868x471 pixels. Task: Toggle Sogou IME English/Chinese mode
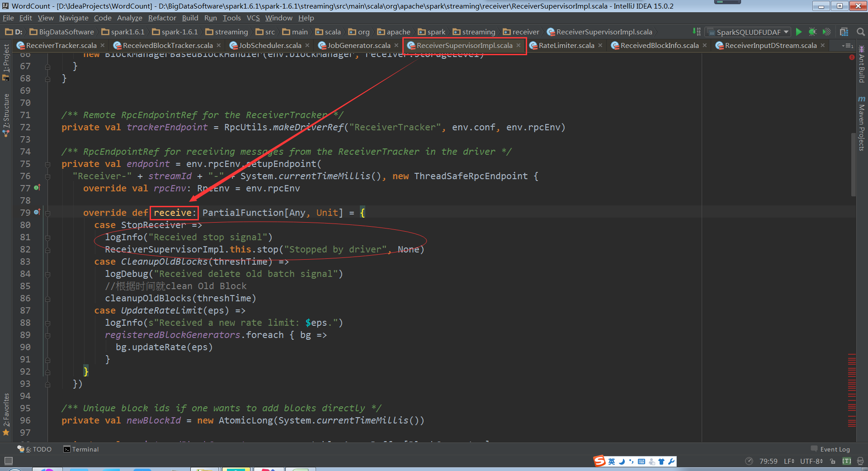[612, 461]
